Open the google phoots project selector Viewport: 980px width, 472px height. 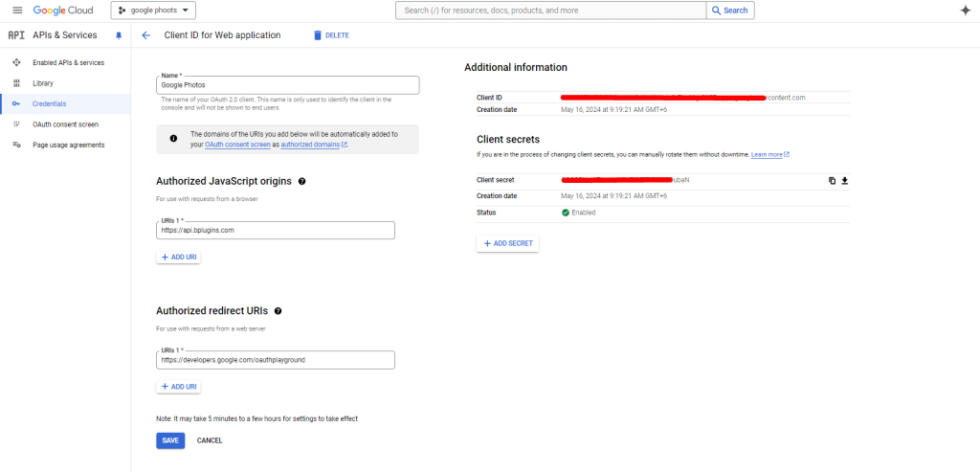(153, 11)
